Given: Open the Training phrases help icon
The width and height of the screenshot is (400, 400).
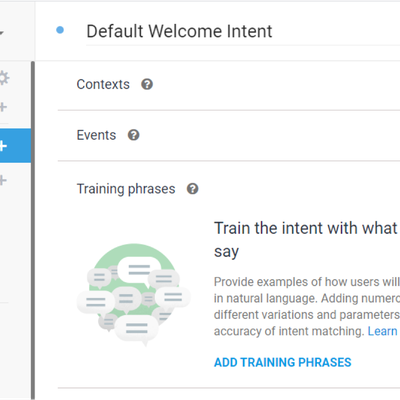Looking at the screenshot, I should coord(193,189).
